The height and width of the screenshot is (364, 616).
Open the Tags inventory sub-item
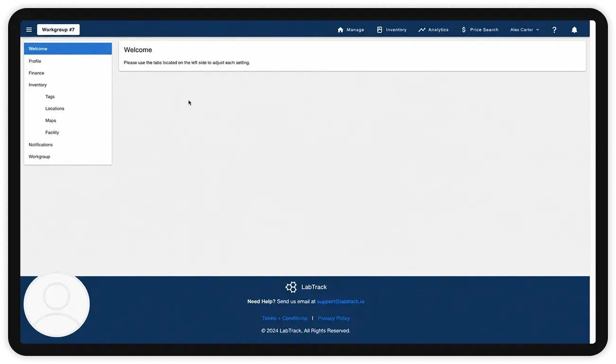[x=68, y=97]
